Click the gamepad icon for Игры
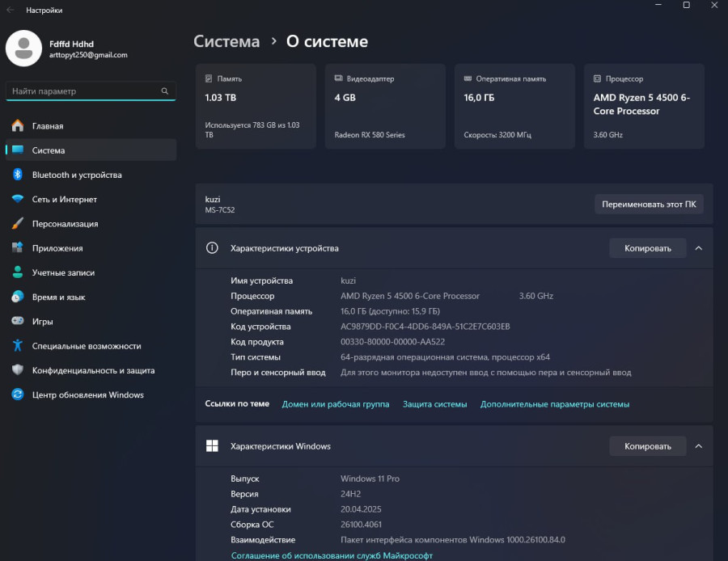Screen dimensions: 728x561 (x=18, y=321)
